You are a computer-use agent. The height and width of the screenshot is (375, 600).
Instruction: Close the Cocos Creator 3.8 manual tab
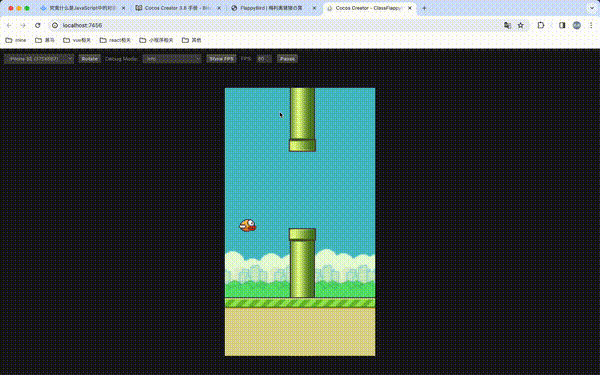pyautogui.click(x=219, y=8)
